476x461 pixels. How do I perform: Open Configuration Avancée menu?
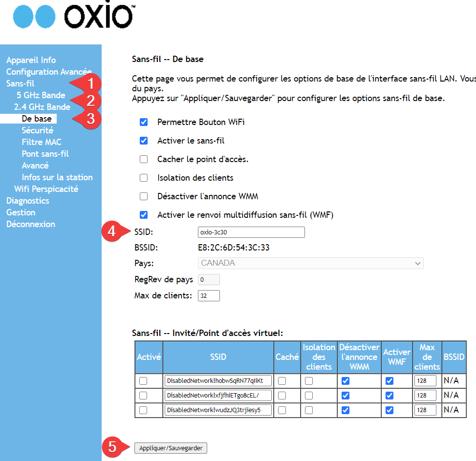pos(48,72)
